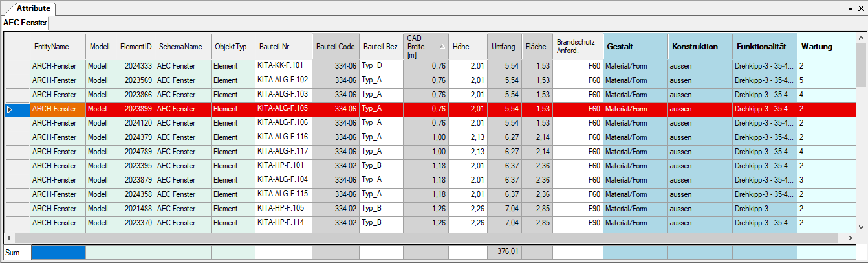Click the Brandschutz Anford. column header
This screenshot has height=263, width=868.
578,47
